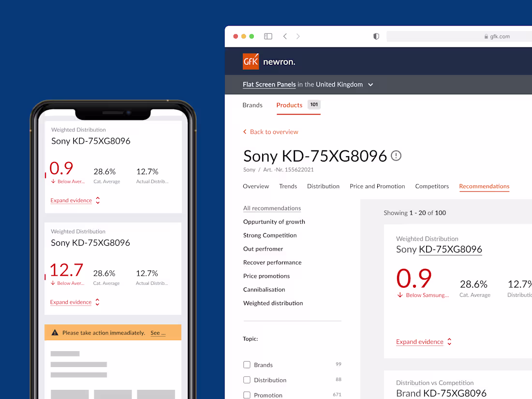Click the Below Samsung... indicator on desktop card
Viewport: 532px width, 399px height.
(x=423, y=295)
